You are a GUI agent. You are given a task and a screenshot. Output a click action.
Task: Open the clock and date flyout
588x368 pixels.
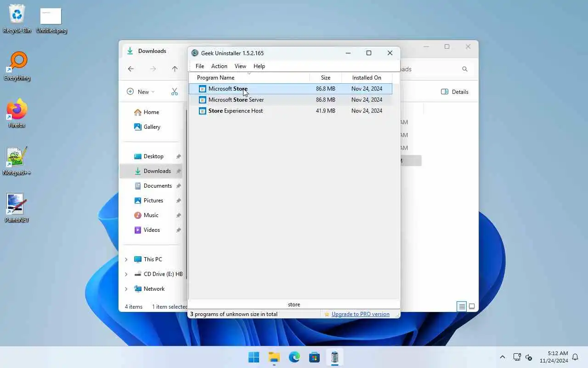[554, 357]
